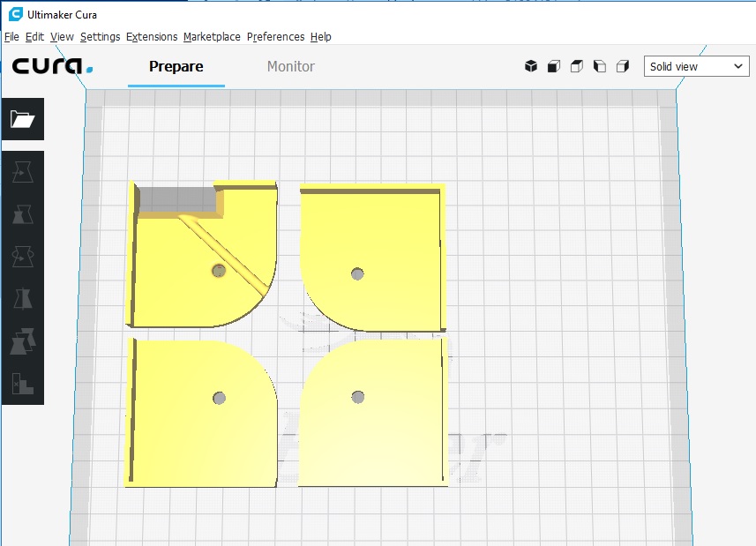
Task: Click the Cura logo
Action: [x=52, y=66]
